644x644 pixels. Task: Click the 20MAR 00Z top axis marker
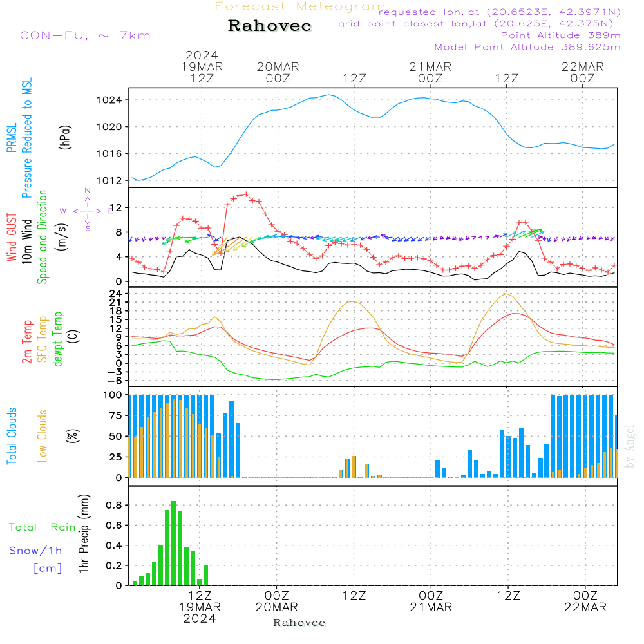(278, 72)
